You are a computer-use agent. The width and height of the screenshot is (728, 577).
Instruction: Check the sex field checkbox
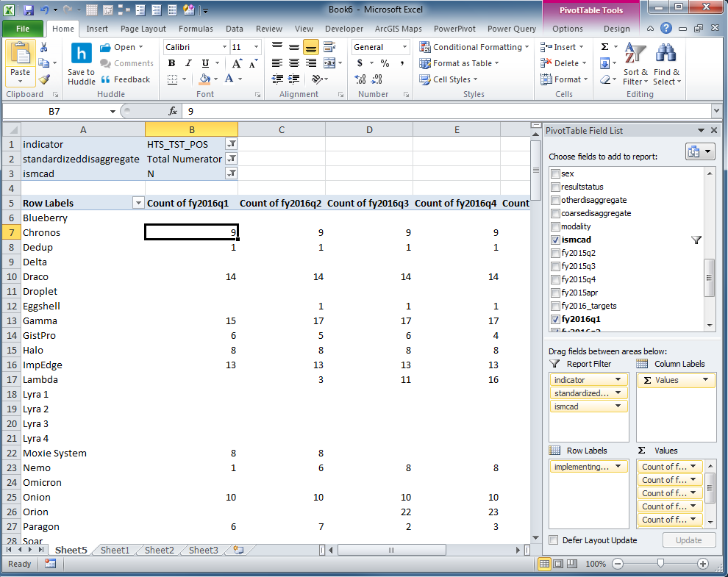point(555,173)
